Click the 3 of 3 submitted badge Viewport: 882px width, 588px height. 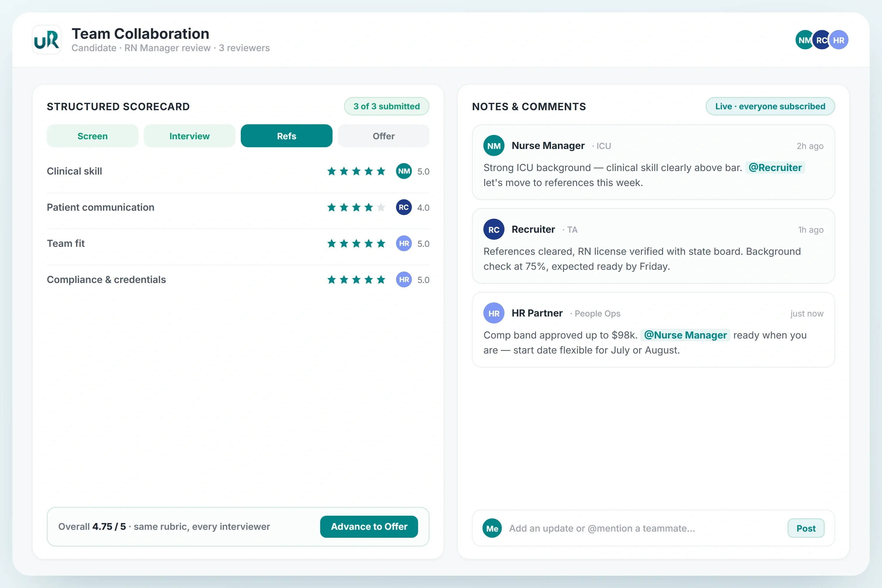(386, 106)
